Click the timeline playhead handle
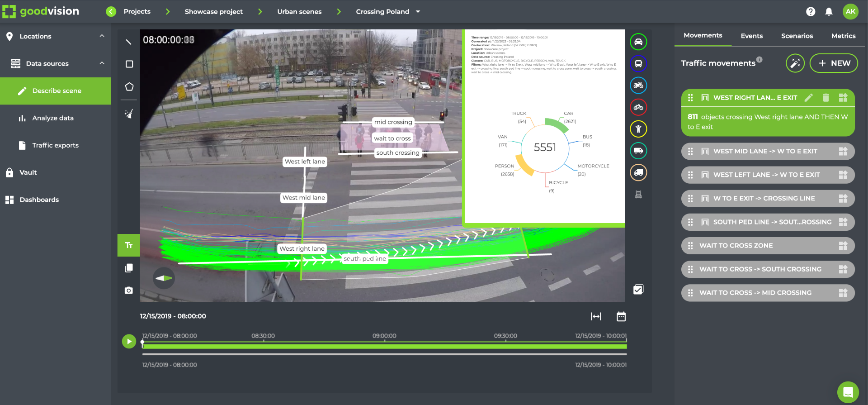 142,343
